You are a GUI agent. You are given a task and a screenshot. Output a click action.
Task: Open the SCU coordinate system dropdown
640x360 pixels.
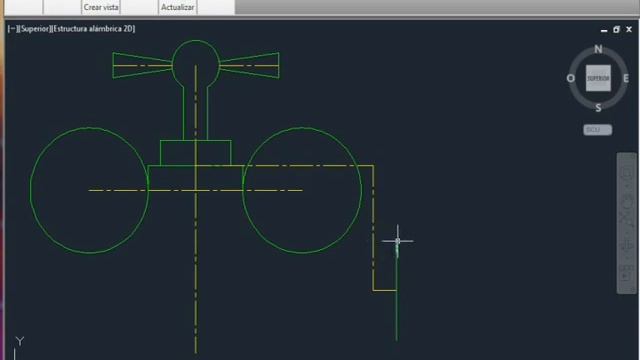pyautogui.click(x=598, y=130)
